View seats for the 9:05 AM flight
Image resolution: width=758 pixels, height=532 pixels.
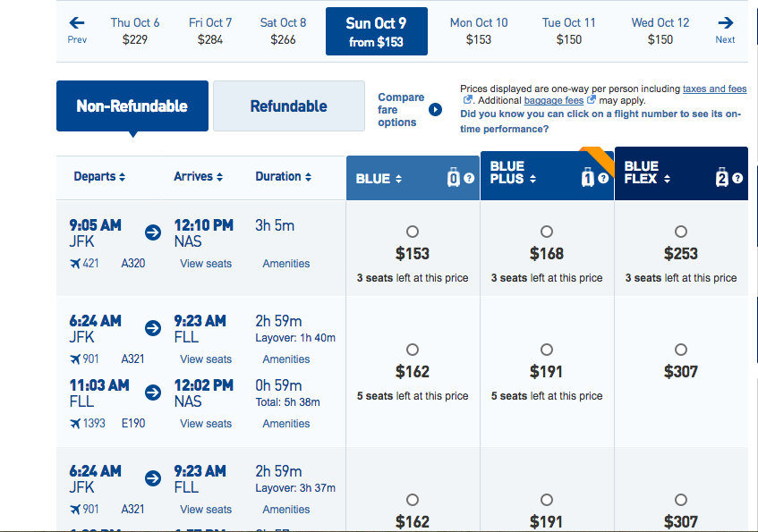pyautogui.click(x=206, y=264)
